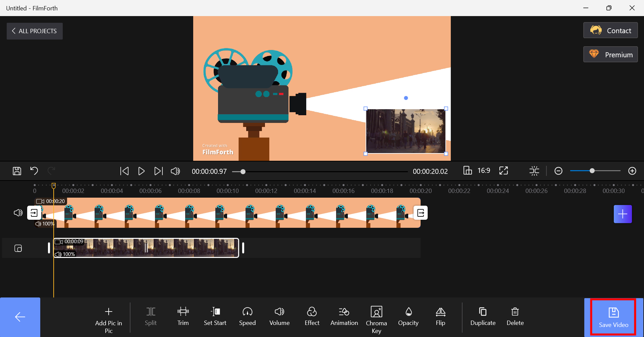
Task: Click the current time 00:00:00.97 readout
Action: [x=209, y=172]
